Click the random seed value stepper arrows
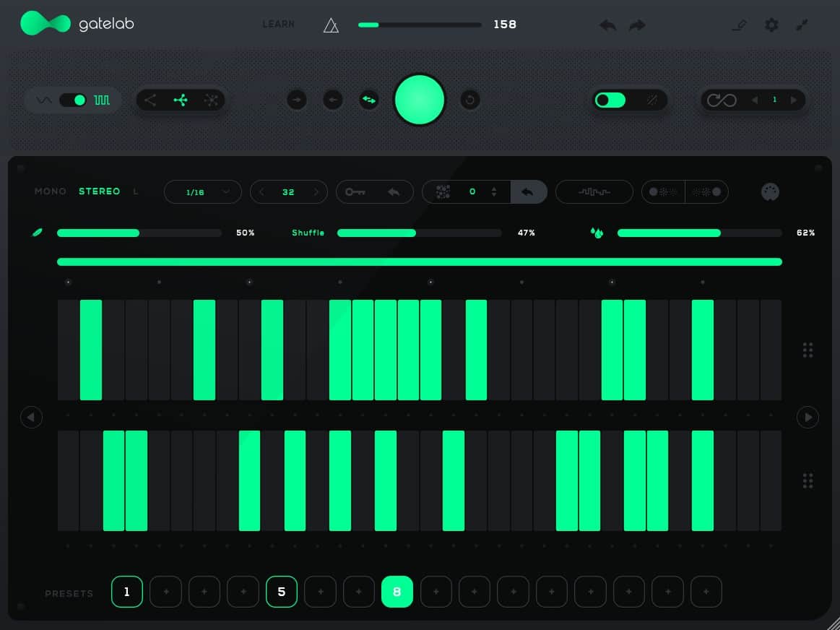The width and height of the screenshot is (840, 630). tap(494, 192)
